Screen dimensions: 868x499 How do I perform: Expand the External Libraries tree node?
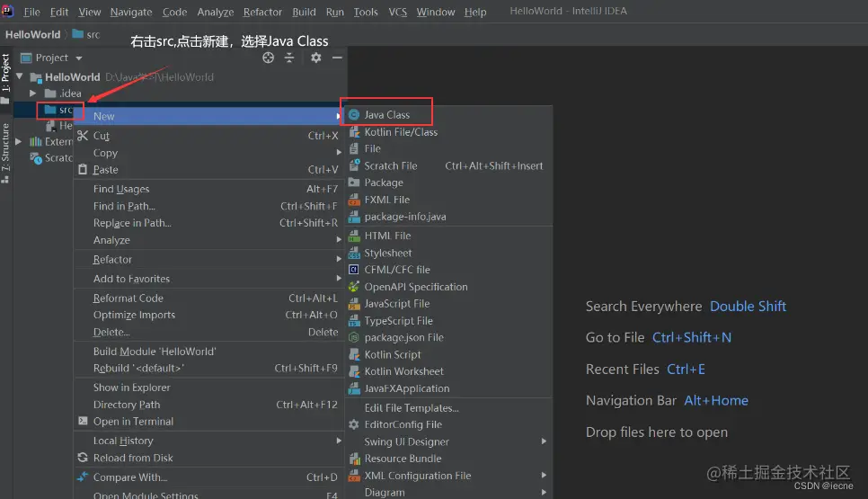18,142
